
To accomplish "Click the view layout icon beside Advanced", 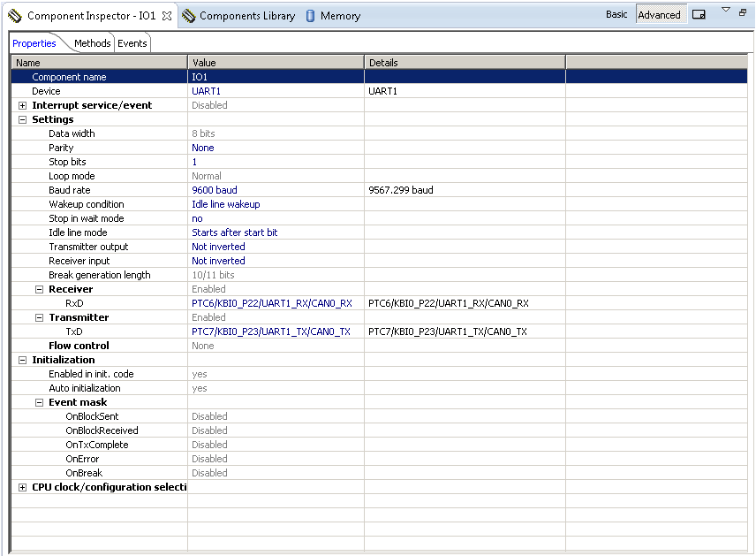I will [699, 14].
